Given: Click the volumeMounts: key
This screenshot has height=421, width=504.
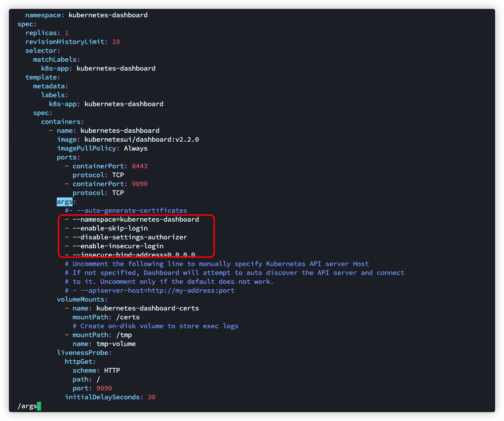Looking at the screenshot, I should [x=82, y=300].
